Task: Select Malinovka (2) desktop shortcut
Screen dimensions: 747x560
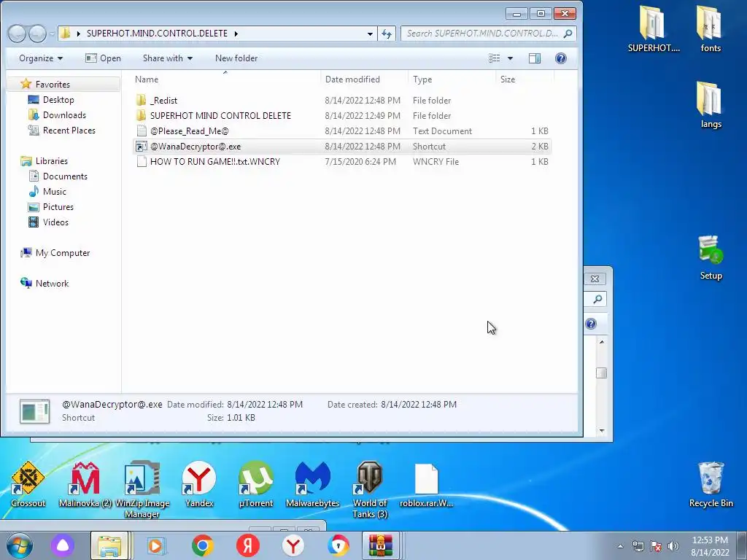Action: pyautogui.click(x=85, y=485)
